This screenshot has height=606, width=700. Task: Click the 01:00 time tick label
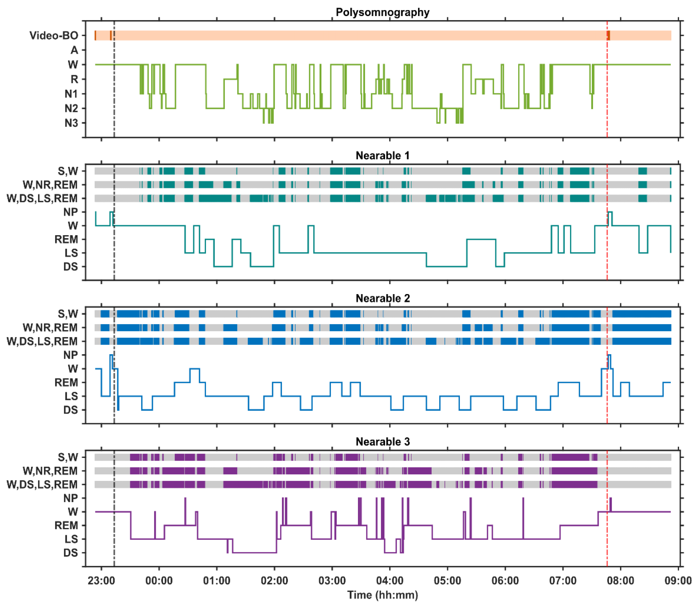pos(217,581)
